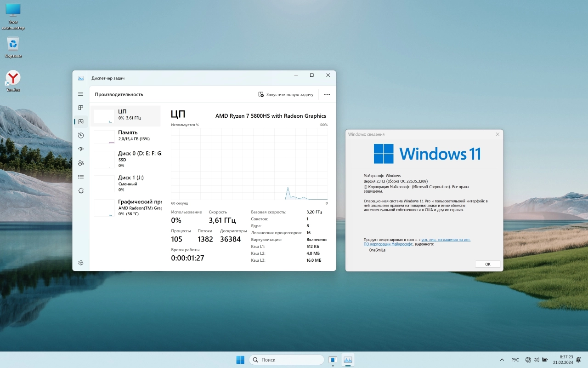The image size is (588, 368).
Task: Click the speed value '3,61 ГГц'
Action: point(222,220)
